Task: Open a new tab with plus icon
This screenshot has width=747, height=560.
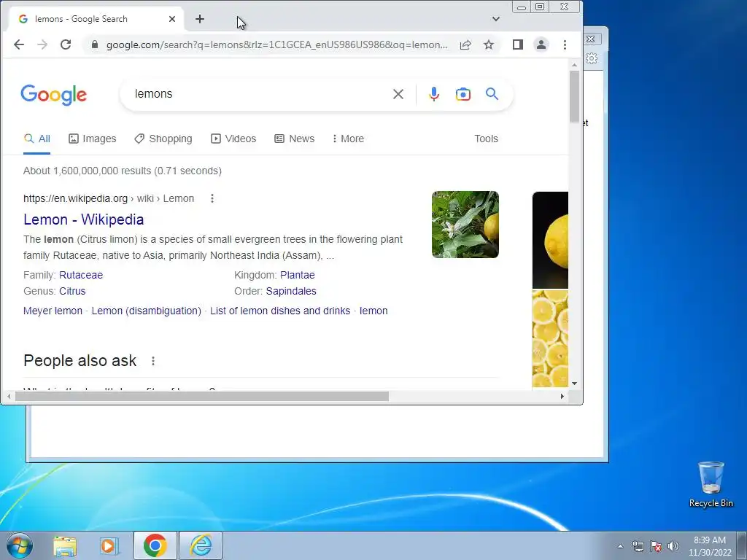Action: click(200, 19)
